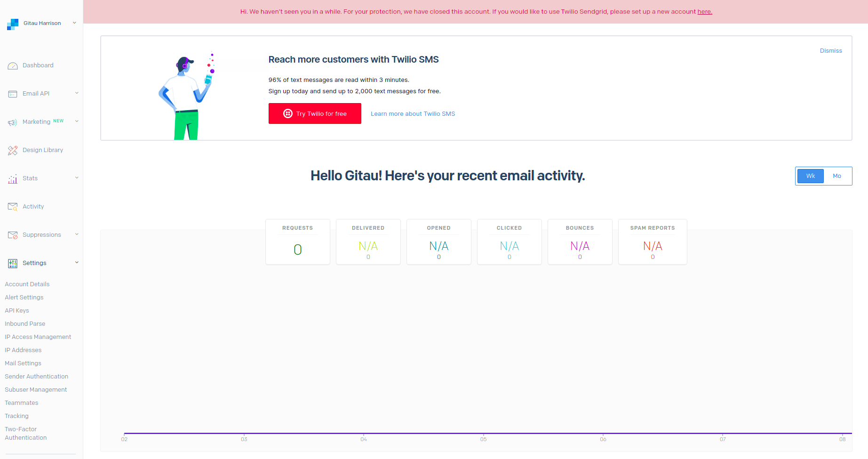Open the Activity menu item

coord(33,207)
